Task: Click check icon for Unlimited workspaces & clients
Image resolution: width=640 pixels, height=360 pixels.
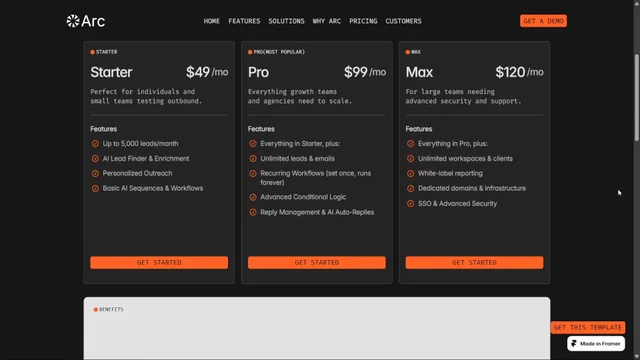Action: tap(410, 158)
